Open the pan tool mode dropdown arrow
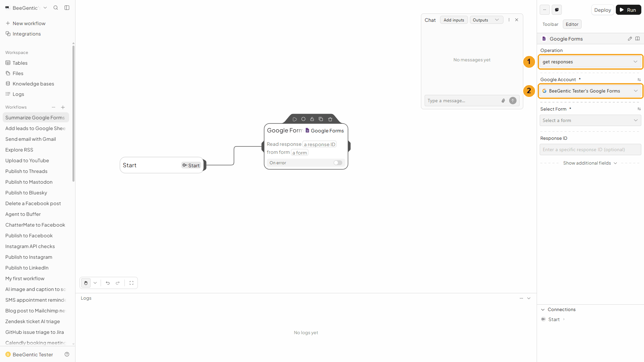The height and width of the screenshot is (362, 644). click(95, 283)
